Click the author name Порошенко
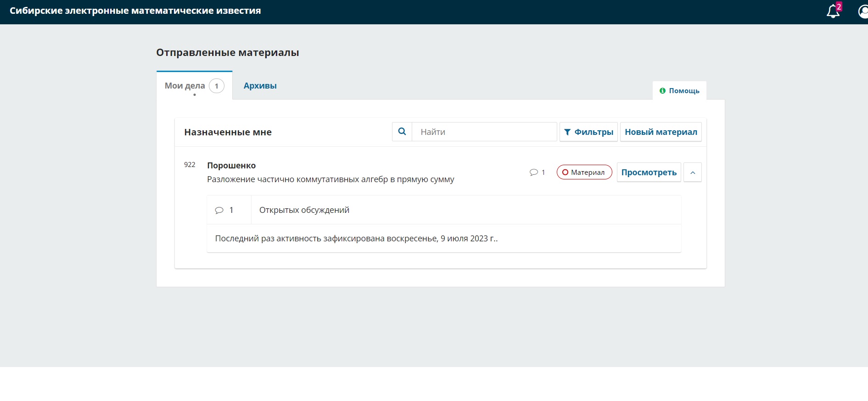 [x=231, y=166]
